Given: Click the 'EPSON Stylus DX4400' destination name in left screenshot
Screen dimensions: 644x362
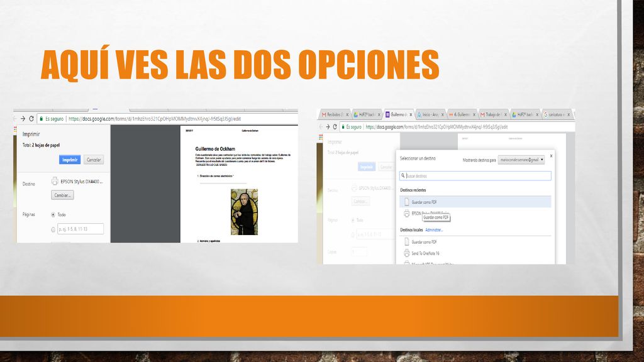Looking at the screenshot, I should (82, 182).
